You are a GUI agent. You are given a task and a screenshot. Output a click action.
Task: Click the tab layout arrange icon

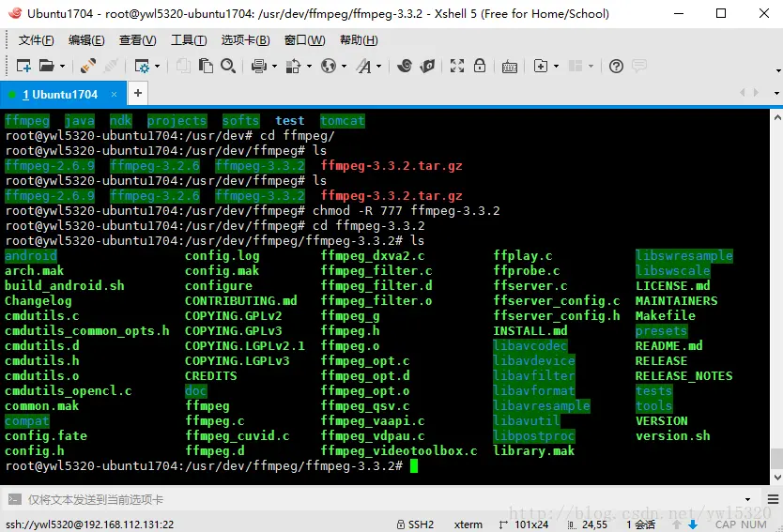576,66
